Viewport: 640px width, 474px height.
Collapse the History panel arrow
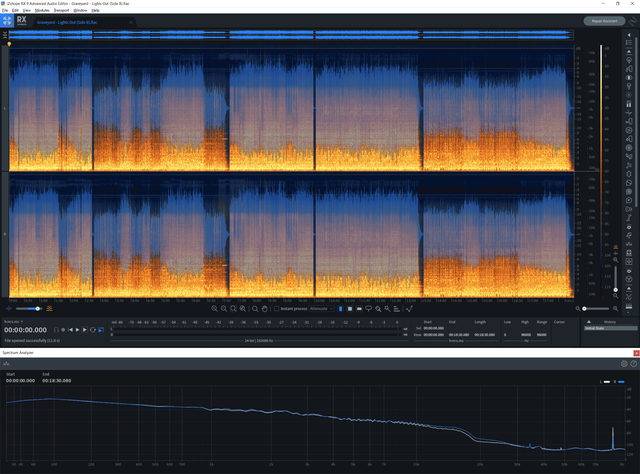coord(589,322)
